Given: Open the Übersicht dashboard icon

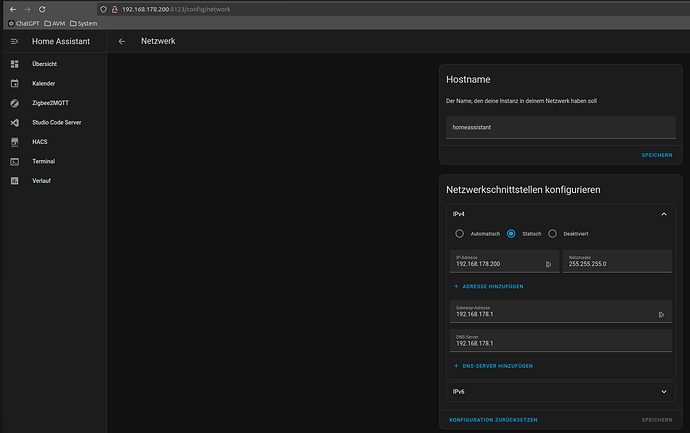Looking at the screenshot, I should 15,64.
